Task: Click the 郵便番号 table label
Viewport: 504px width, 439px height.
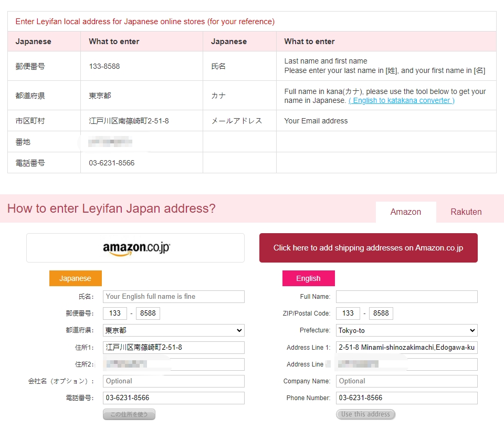Action: [x=30, y=66]
